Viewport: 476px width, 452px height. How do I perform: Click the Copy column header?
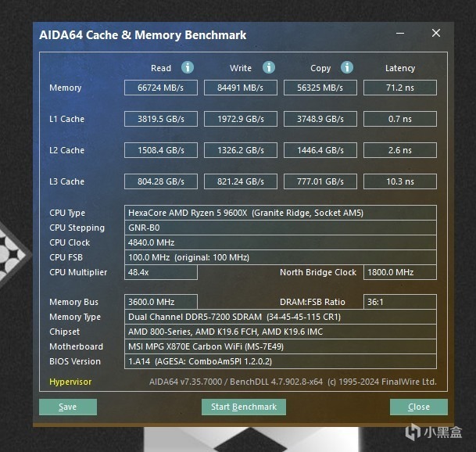[x=320, y=68]
